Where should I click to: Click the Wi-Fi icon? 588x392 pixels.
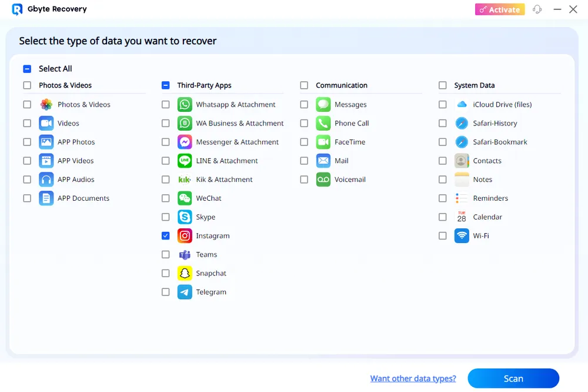462,236
